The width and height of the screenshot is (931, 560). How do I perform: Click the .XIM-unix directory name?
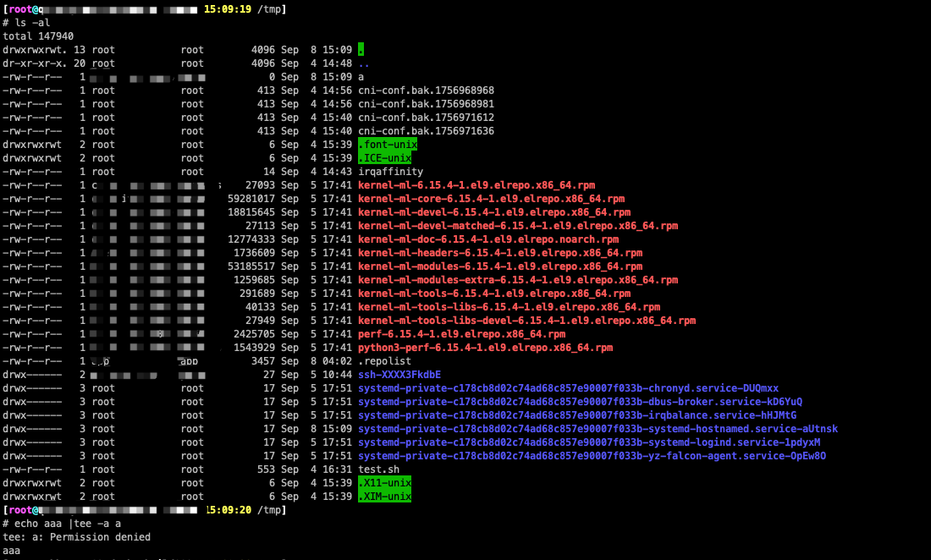384,497
